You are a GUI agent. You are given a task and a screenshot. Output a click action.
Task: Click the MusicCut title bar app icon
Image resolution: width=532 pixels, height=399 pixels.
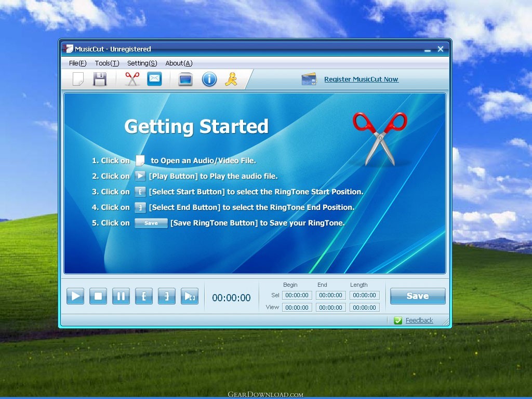68,49
